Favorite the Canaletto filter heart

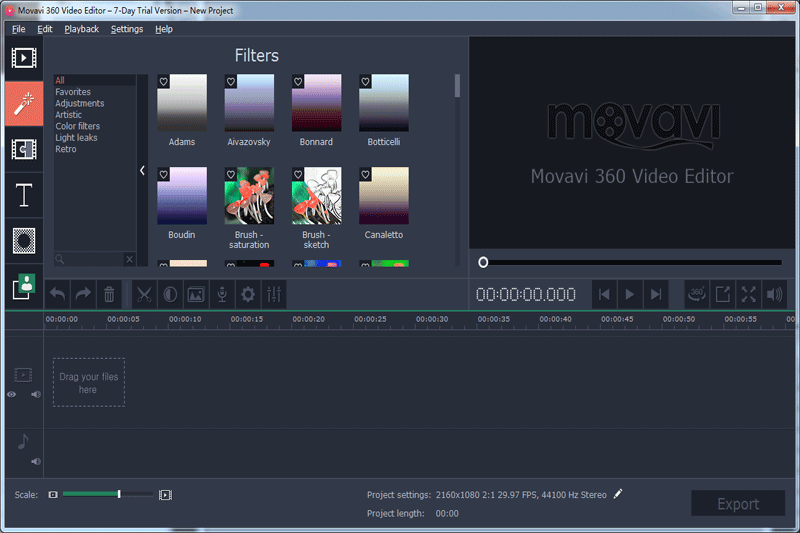tap(365, 174)
